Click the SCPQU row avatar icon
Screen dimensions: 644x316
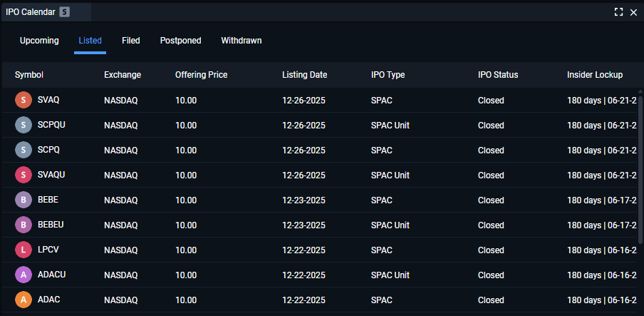click(x=24, y=125)
